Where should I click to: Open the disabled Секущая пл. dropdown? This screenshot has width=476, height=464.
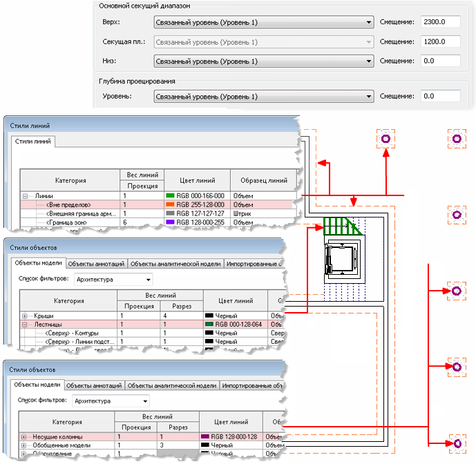pos(263,42)
